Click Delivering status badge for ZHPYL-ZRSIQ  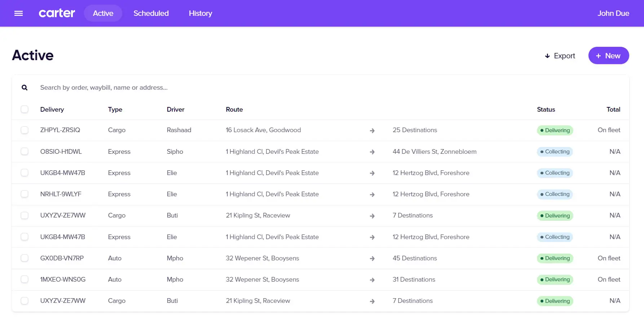pos(555,130)
